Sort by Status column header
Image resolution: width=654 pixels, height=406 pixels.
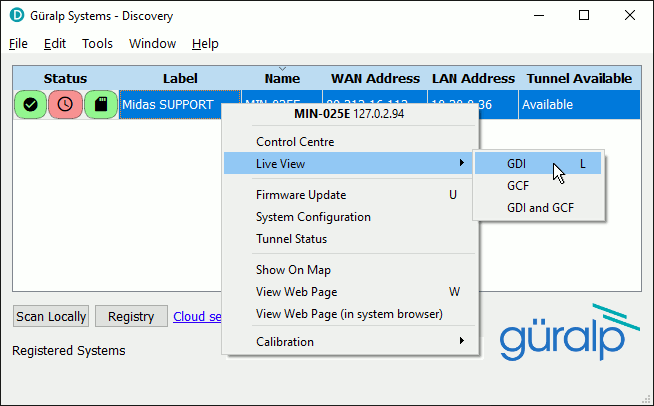pyautogui.click(x=65, y=78)
